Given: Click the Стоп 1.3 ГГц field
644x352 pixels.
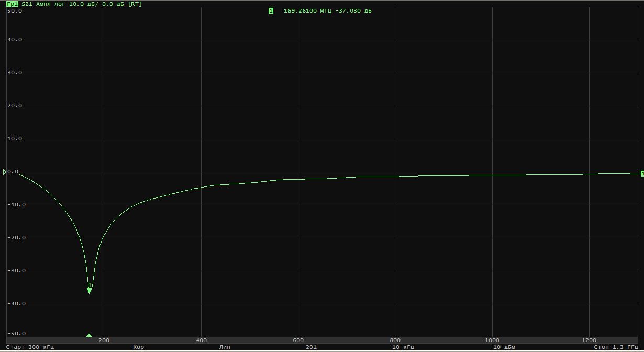Looking at the screenshot, I should coord(616,347).
